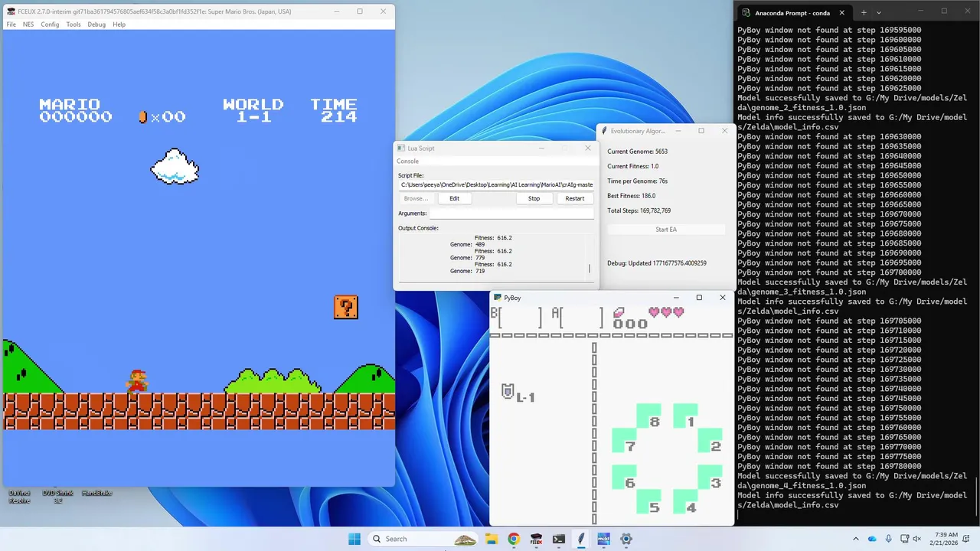Viewport: 980px width, 551px height.
Task: Click 'Genome: 719' in Lua output console
Action: click(467, 271)
